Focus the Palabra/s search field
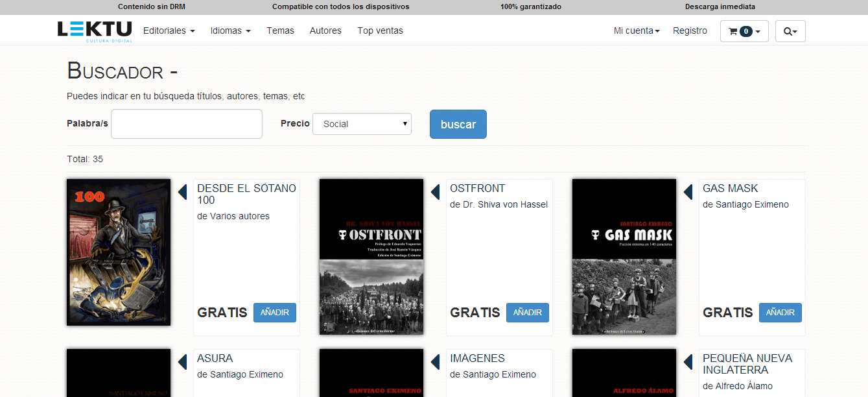This screenshot has width=868, height=397. 187,124
